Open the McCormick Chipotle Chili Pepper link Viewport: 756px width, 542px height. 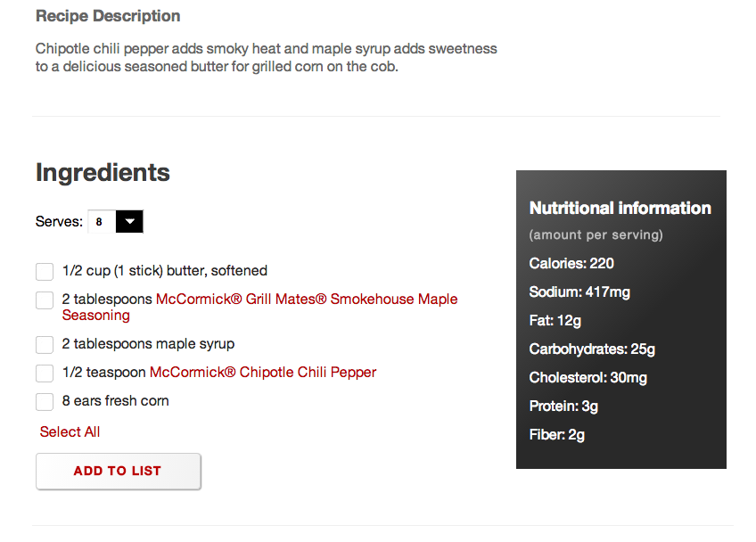pos(263,373)
